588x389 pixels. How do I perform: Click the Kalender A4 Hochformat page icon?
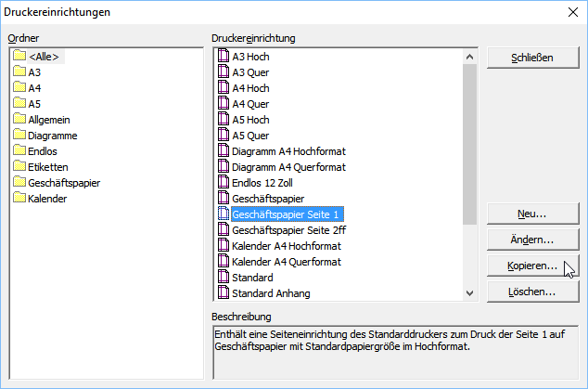click(x=224, y=245)
